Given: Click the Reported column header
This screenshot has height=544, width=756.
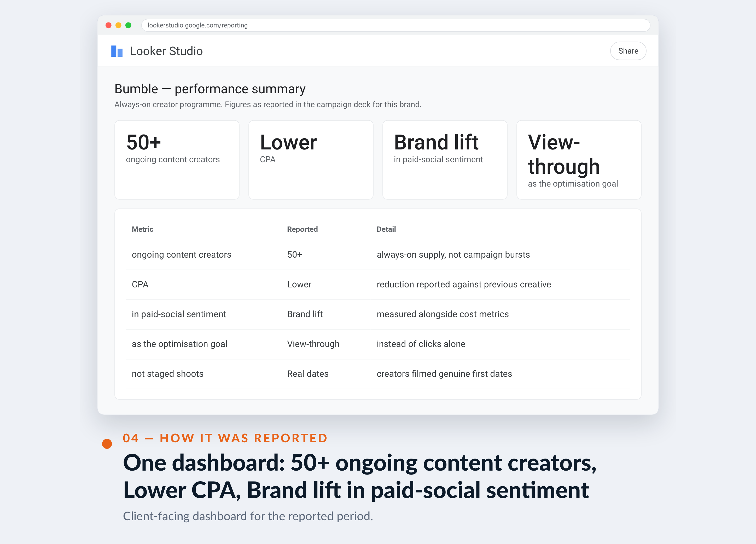Looking at the screenshot, I should click(302, 229).
